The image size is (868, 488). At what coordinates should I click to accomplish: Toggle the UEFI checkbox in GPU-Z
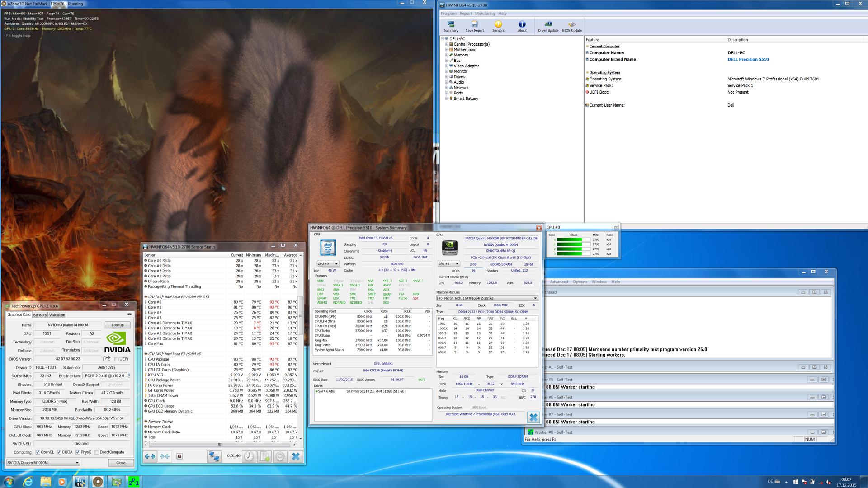click(116, 359)
